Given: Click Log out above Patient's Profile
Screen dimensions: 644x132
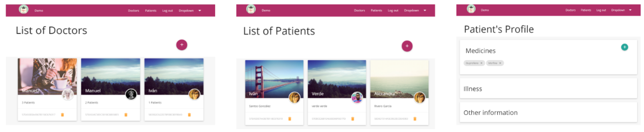Looking at the screenshot, I should coord(601,10).
